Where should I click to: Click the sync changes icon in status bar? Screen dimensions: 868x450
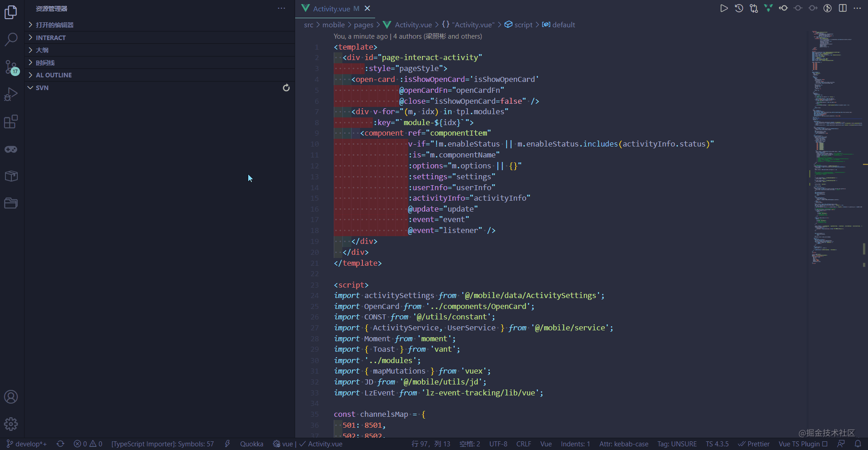60,444
